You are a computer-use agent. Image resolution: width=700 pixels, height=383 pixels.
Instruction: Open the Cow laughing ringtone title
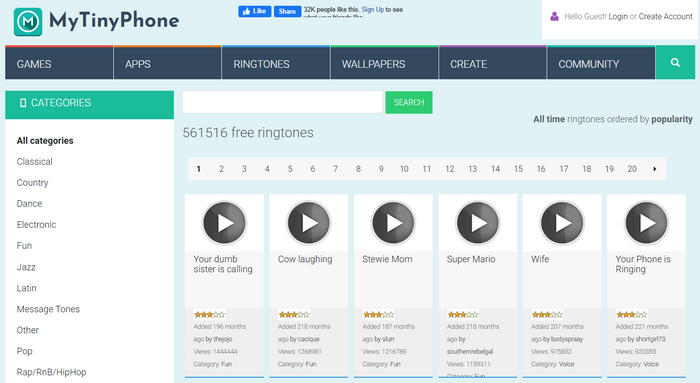tap(305, 259)
